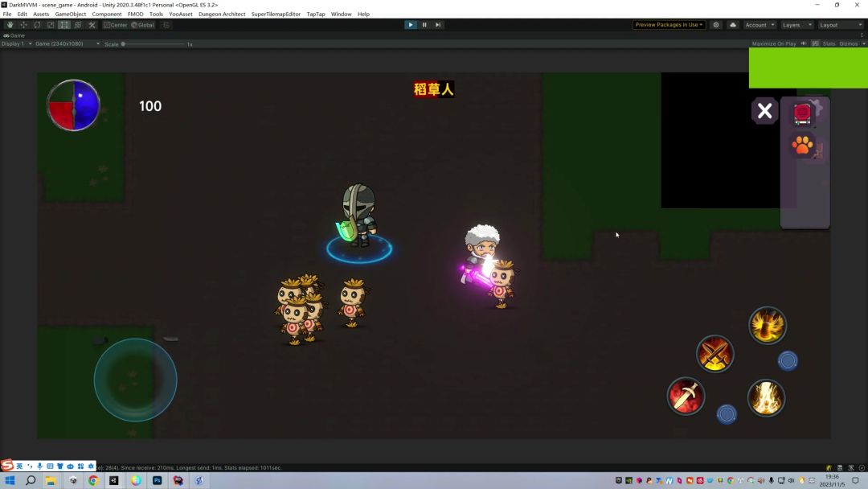Open the Display 1 dropdown
This screenshot has height=489, width=868.
click(16, 43)
